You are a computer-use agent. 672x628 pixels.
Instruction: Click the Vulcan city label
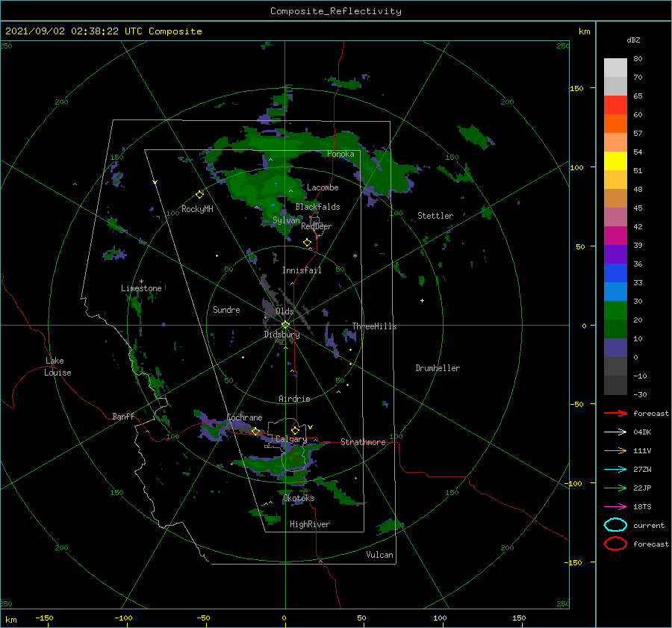(380, 555)
